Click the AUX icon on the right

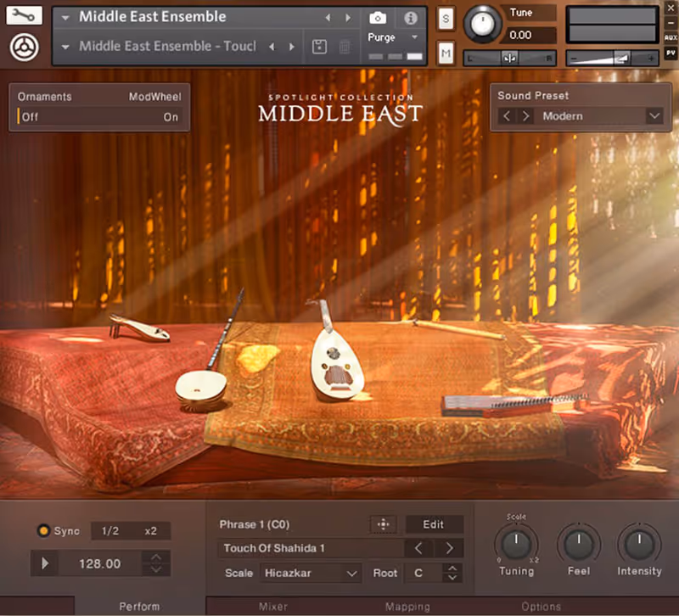pos(671,36)
